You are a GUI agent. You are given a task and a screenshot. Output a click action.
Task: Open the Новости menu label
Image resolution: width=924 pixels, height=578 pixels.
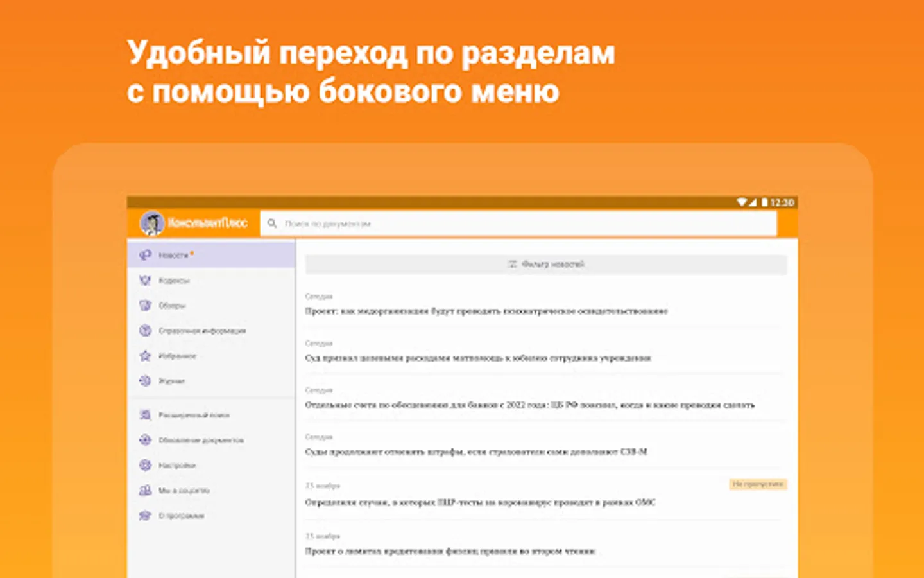[x=174, y=255]
